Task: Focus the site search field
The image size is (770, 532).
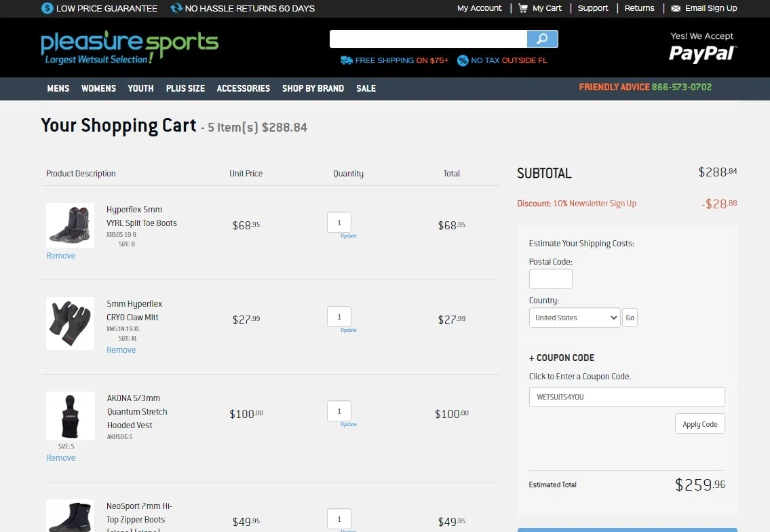Action: pyautogui.click(x=428, y=39)
